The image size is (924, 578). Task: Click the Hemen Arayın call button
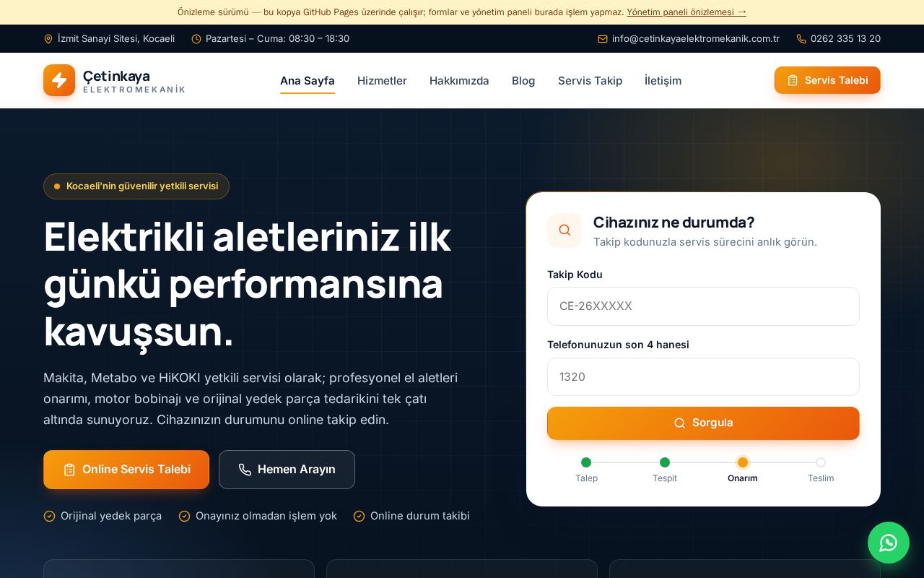tap(287, 470)
